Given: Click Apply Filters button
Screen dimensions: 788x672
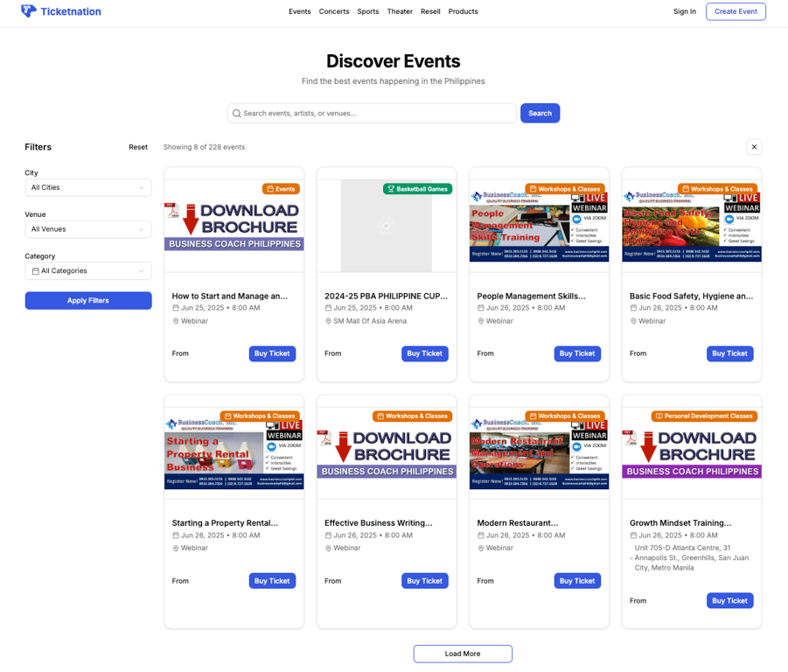Looking at the screenshot, I should [88, 301].
